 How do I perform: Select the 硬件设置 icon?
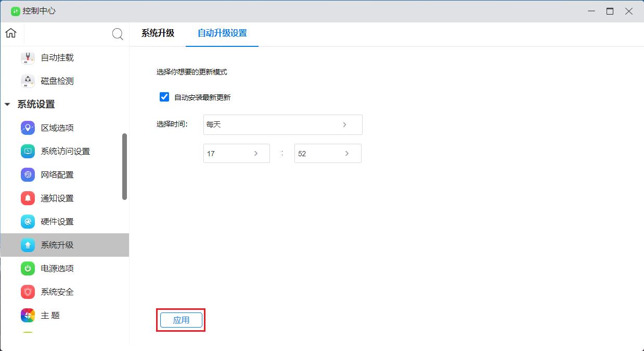click(27, 221)
